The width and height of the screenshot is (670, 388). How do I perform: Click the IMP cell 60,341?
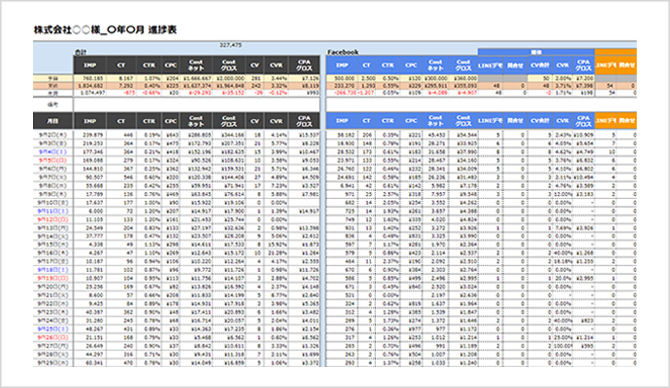[x=90, y=363]
